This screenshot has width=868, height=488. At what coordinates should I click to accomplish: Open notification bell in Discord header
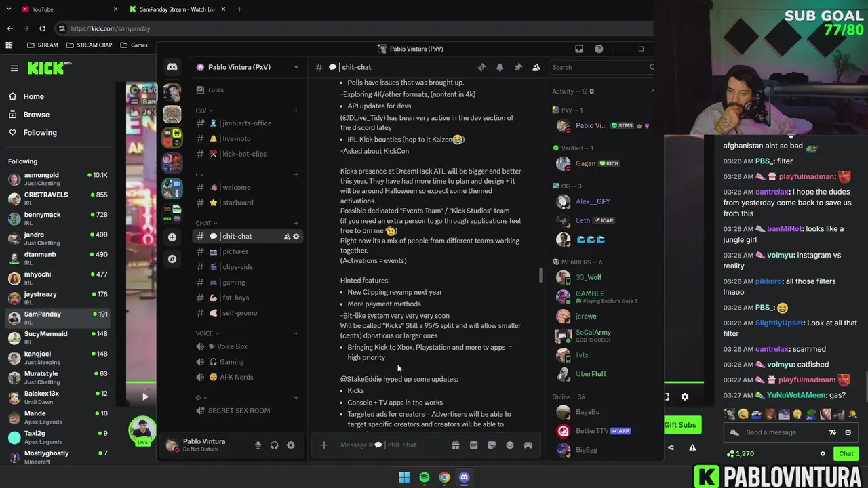click(500, 67)
